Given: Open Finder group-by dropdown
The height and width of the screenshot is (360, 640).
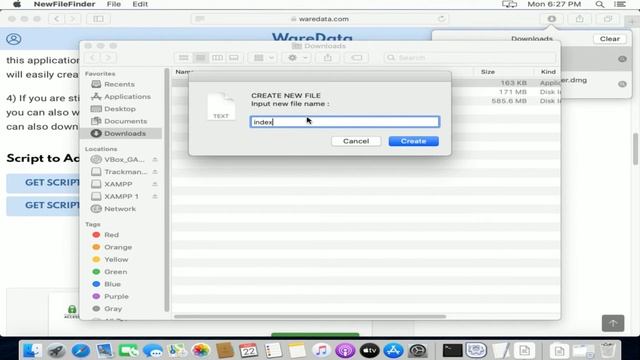Looking at the screenshot, I should coord(264,58).
